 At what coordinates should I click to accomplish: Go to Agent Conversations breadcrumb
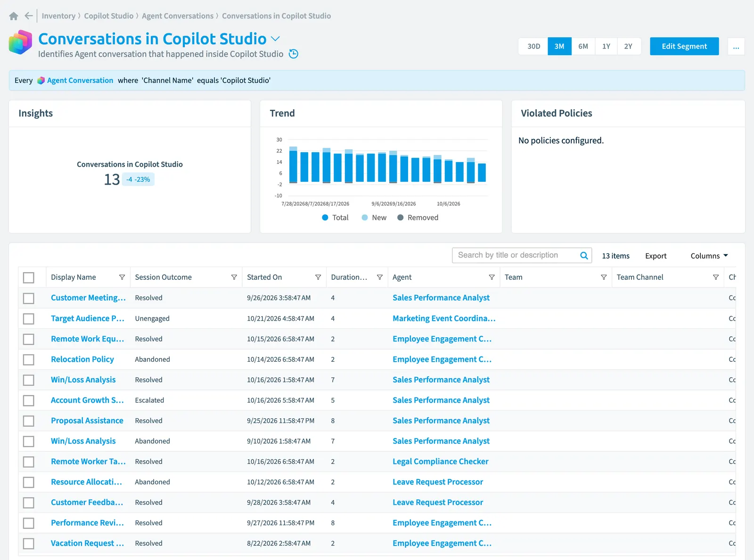[178, 16]
